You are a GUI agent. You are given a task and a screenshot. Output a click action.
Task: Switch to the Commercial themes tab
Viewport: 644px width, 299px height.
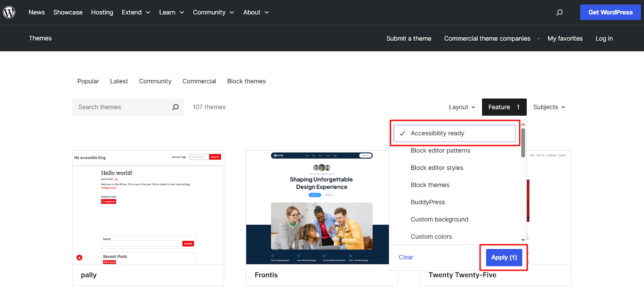coord(199,81)
